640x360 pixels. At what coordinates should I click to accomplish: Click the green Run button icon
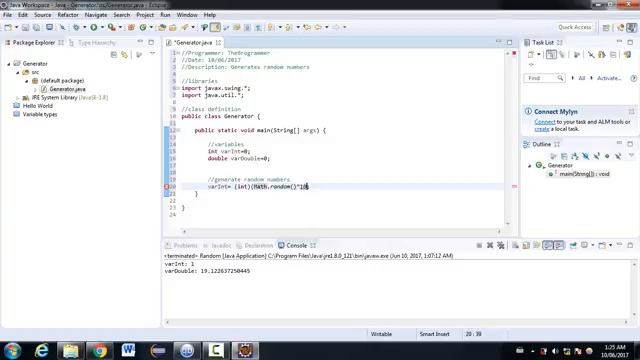click(x=94, y=27)
